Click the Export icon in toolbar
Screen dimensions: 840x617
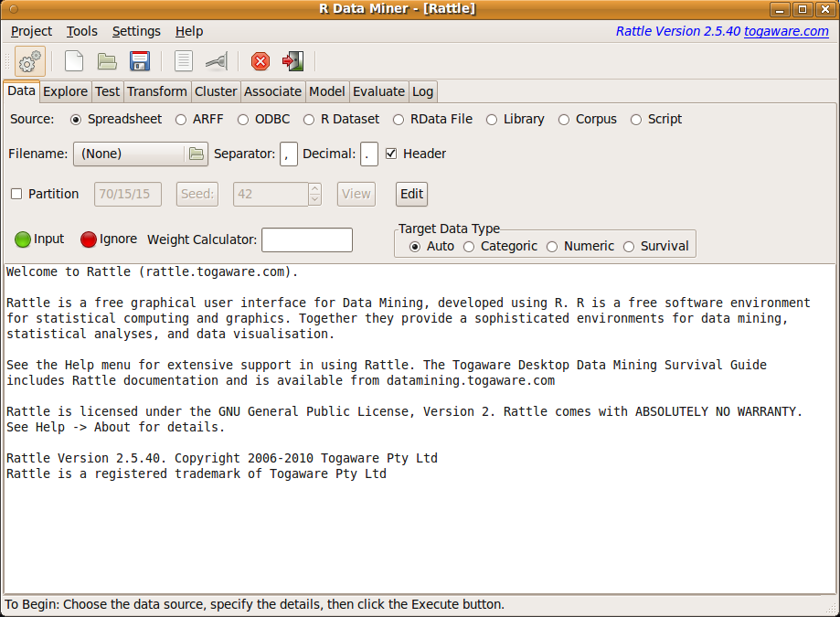217,61
